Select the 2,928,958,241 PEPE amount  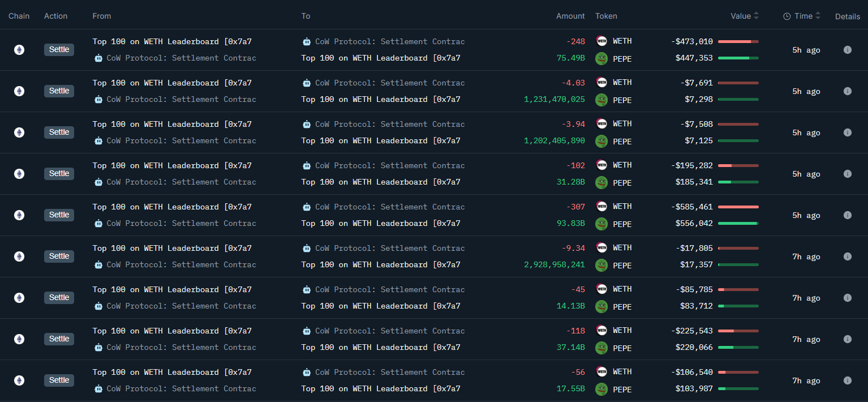(x=554, y=265)
